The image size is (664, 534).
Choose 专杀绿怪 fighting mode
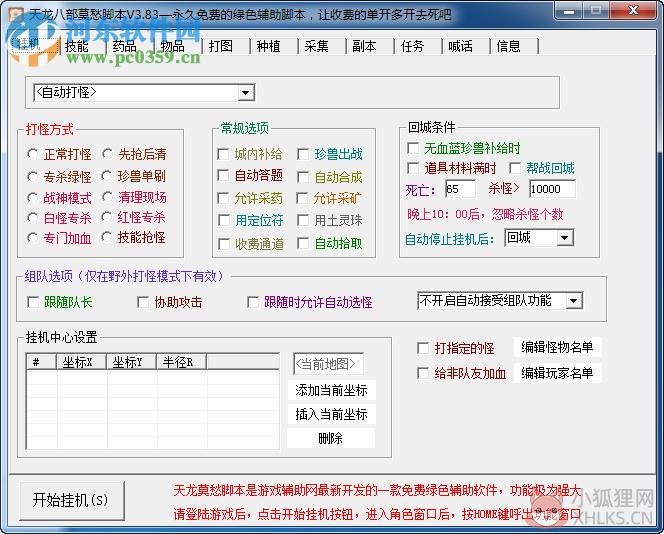(33, 176)
